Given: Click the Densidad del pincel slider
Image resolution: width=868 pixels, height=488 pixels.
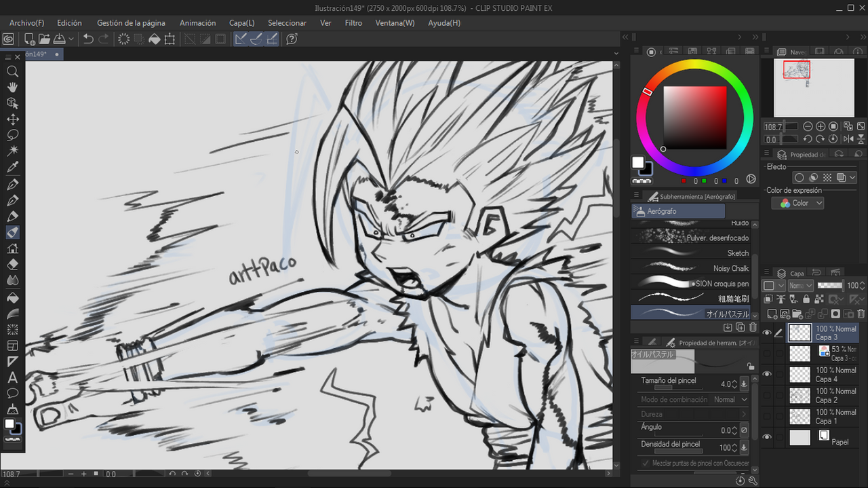Looking at the screenshot, I should (680, 451).
